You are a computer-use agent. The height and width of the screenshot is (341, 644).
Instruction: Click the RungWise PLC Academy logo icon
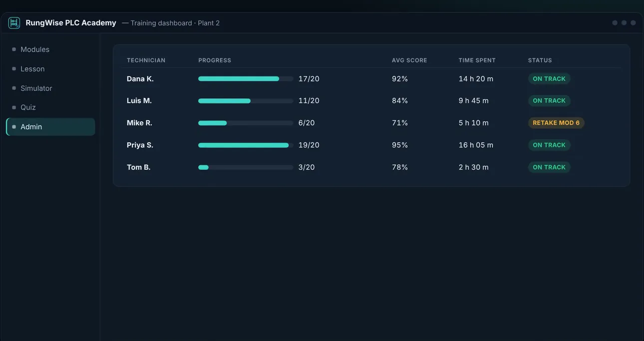pyautogui.click(x=14, y=23)
